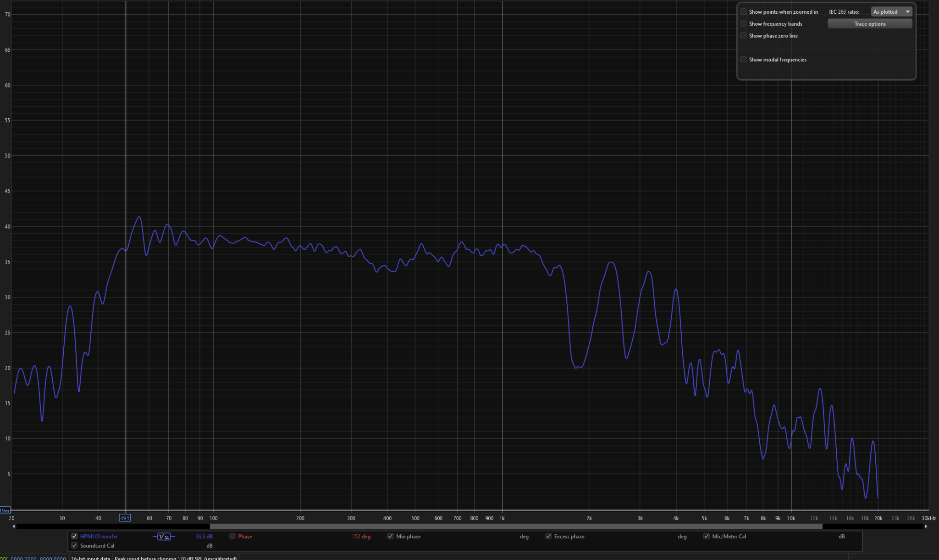
Task: Click the Soundcard Cal label
Action: (97, 545)
